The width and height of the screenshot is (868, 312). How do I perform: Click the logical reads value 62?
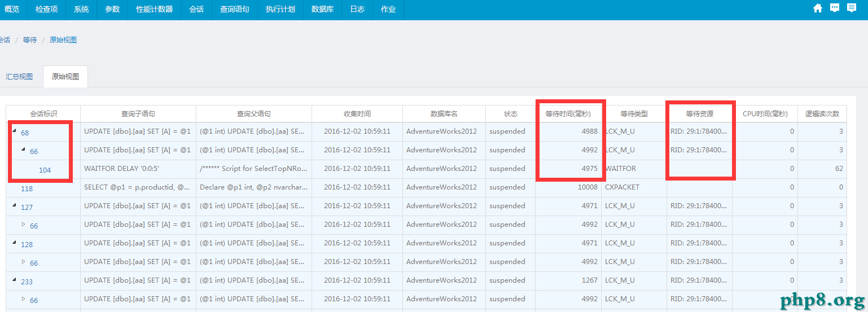click(839, 169)
